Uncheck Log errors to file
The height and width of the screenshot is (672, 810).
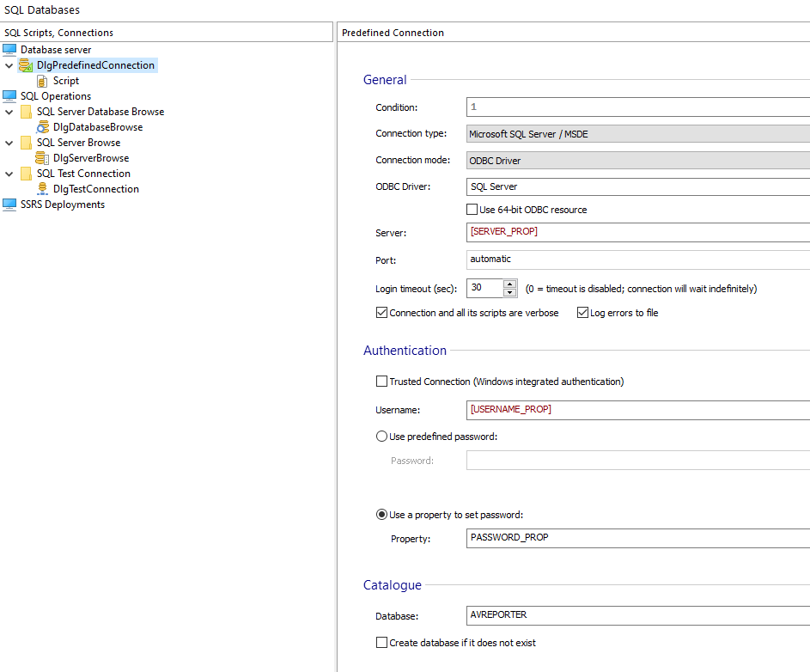click(582, 313)
